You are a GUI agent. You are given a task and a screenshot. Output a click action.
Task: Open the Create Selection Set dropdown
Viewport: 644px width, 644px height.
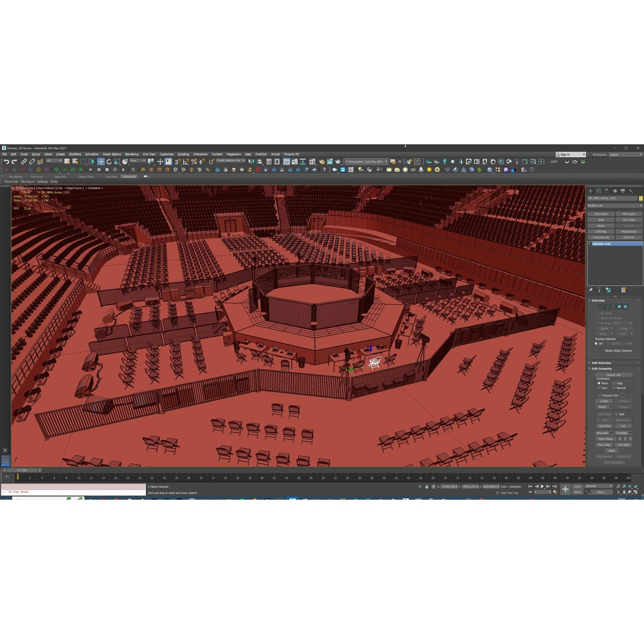(x=230, y=160)
